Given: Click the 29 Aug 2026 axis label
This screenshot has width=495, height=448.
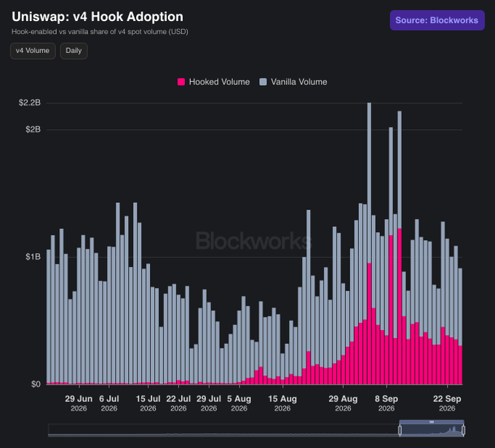Looking at the screenshot, I should 343,403.
